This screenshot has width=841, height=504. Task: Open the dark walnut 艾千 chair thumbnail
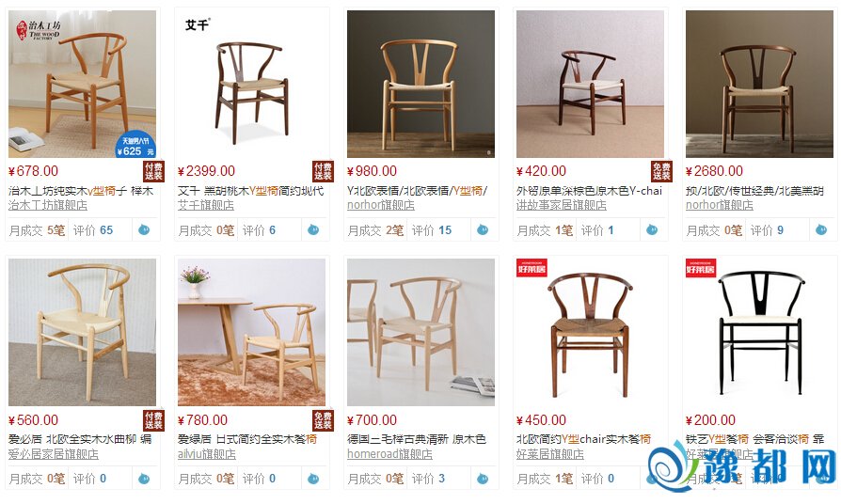tap(251, 85)
